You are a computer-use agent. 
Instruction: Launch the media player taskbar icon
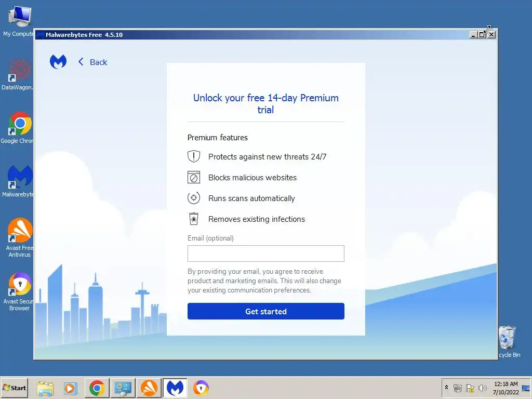(x=71, y=388)
